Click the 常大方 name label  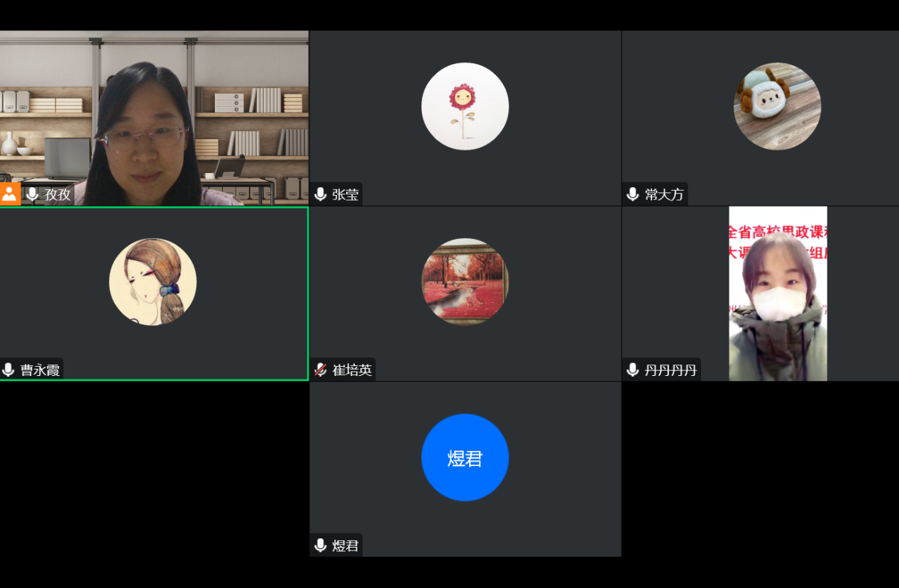point(664,194)
